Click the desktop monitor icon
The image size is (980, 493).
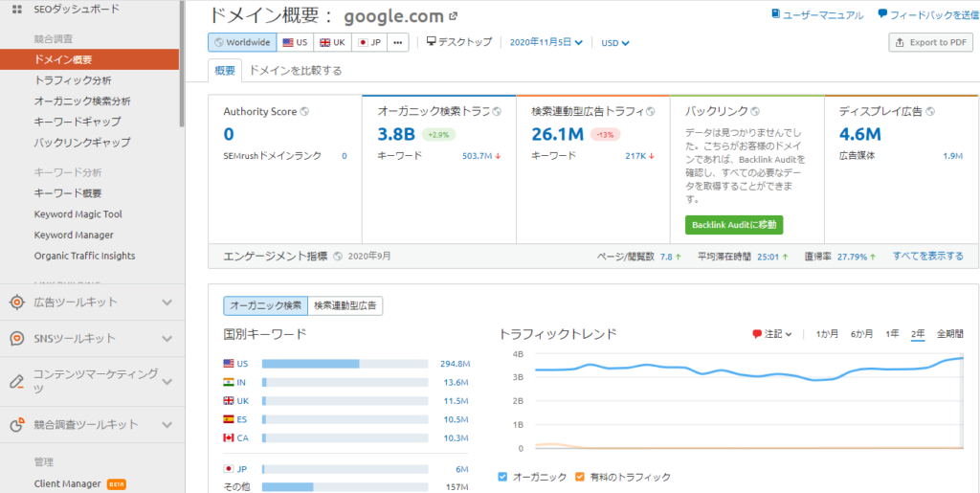point(432,42)
